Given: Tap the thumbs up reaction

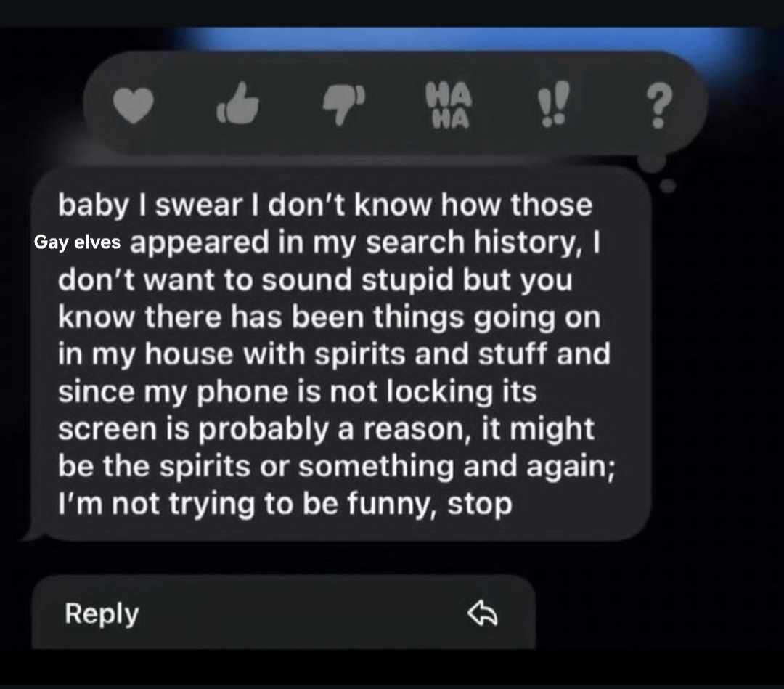Looking at the screenshot, I should point(238,103).
